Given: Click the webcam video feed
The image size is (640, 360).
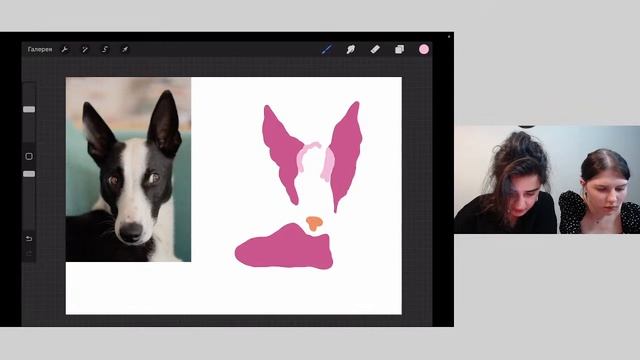Looking at the screenshot, I should 547,180.
